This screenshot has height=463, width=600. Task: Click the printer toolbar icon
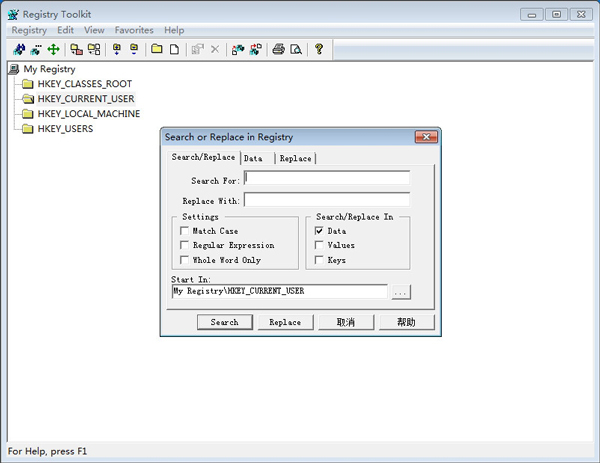tap(279, 49)
